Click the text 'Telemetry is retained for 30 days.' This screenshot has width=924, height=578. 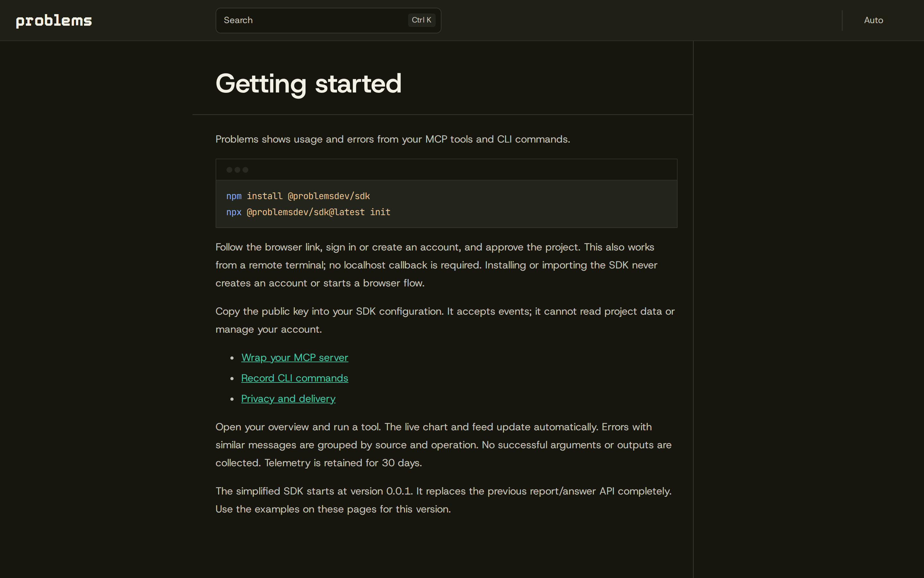pyautogui.click(x=343, y=463)
